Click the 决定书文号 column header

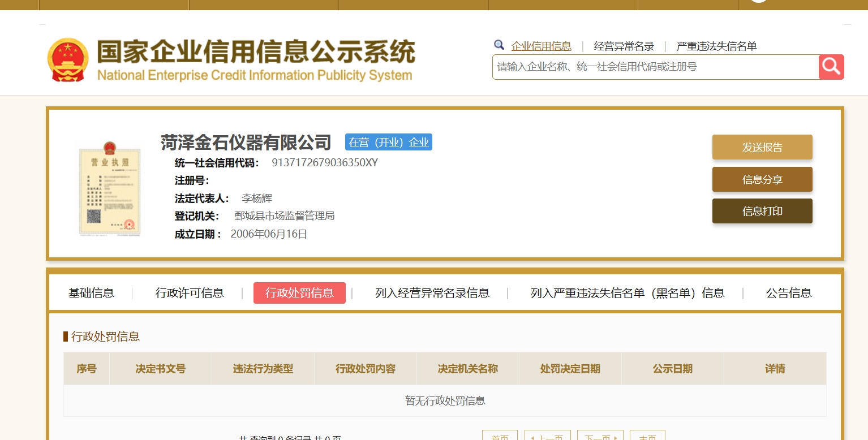161,369
